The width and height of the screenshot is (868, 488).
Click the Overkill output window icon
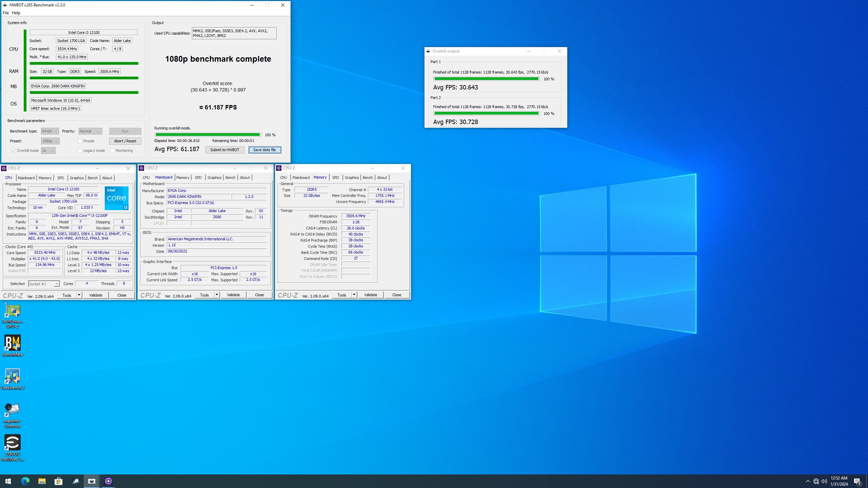428,51
